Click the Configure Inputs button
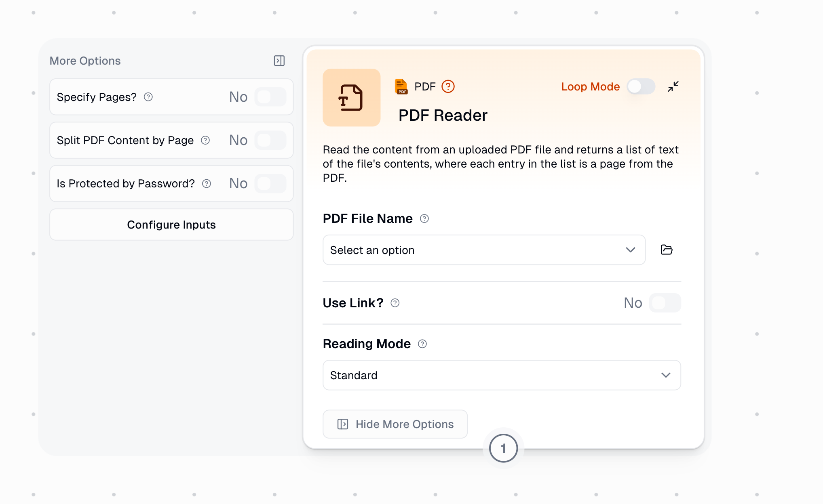 [x=171, y=225]
